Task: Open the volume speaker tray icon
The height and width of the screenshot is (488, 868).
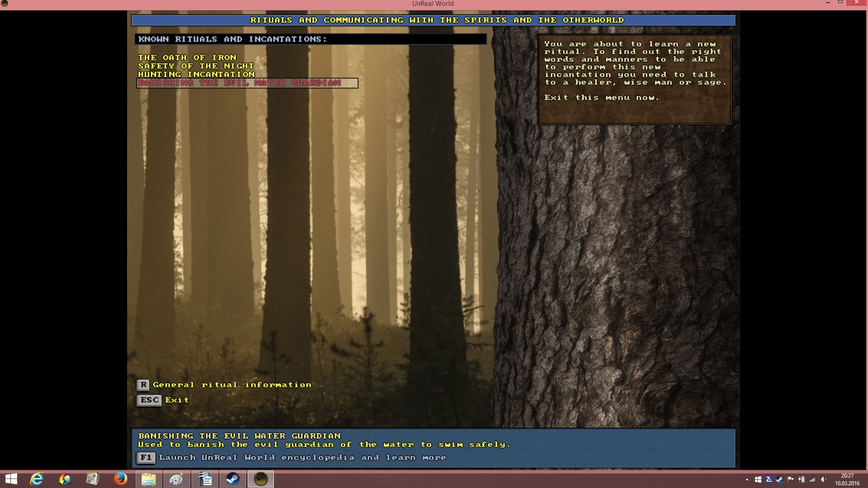Action: coord(823,479)
